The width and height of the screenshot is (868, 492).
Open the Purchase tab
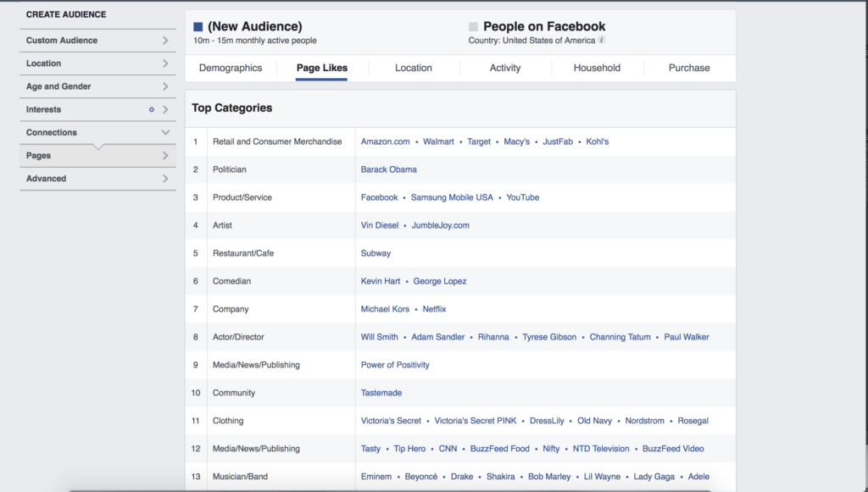click(x=689, y=68)
